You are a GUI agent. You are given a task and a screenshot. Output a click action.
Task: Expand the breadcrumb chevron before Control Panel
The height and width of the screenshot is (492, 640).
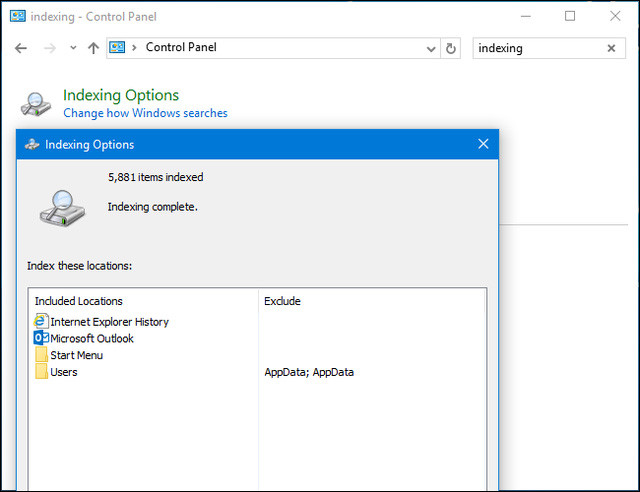coord(135,48)
